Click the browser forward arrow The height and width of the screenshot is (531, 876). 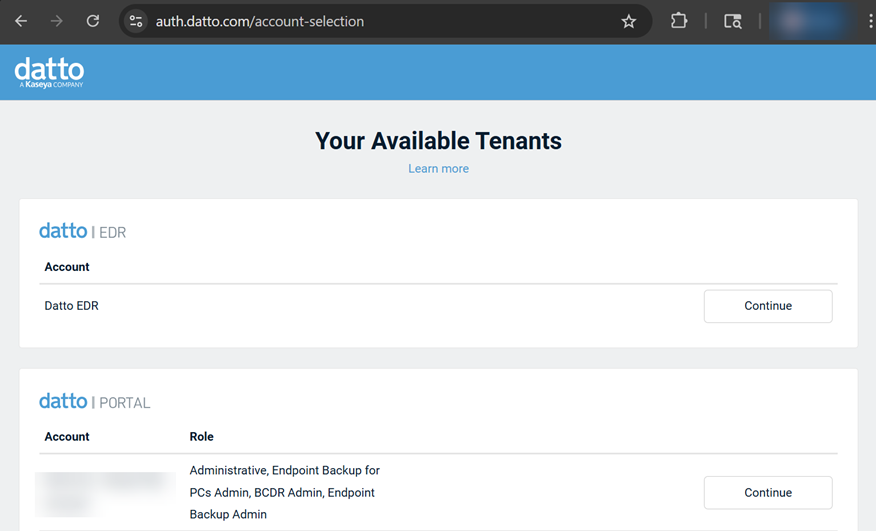point(57,21)
